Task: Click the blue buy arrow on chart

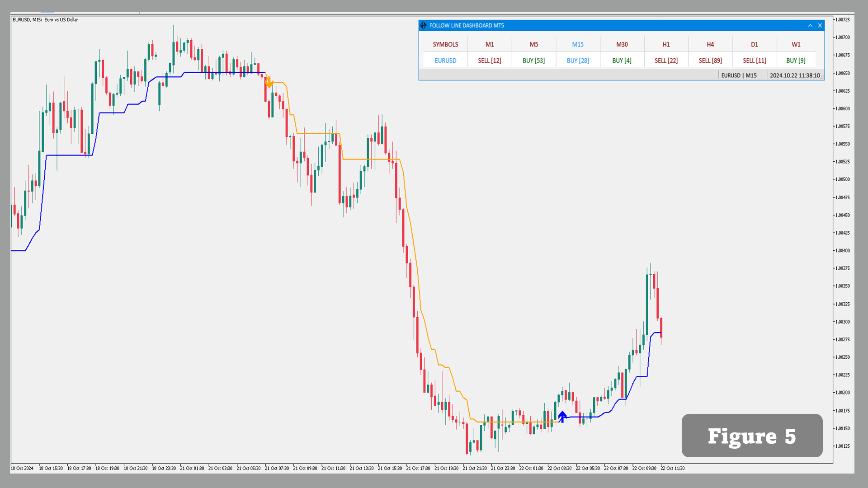Action: (562, 416)
